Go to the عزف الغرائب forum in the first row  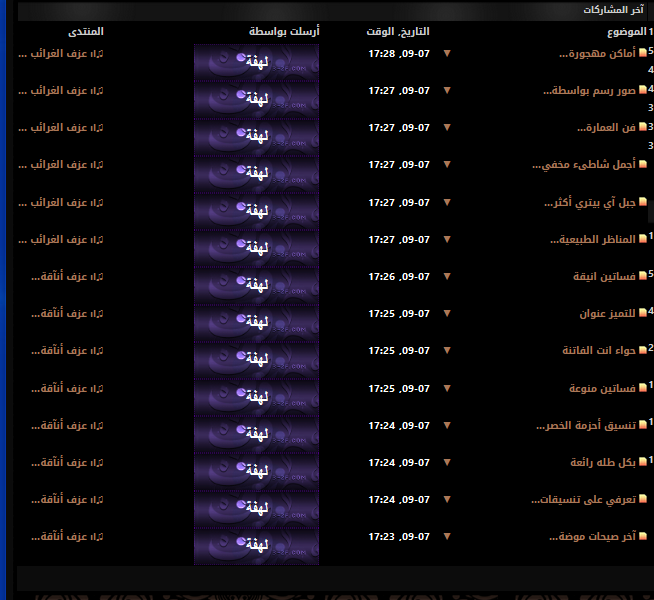pyautogui.click(x=60, y=53)
